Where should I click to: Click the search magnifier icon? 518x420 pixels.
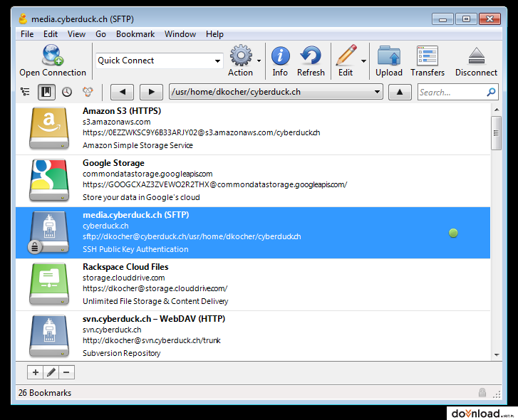pos(491,92)
